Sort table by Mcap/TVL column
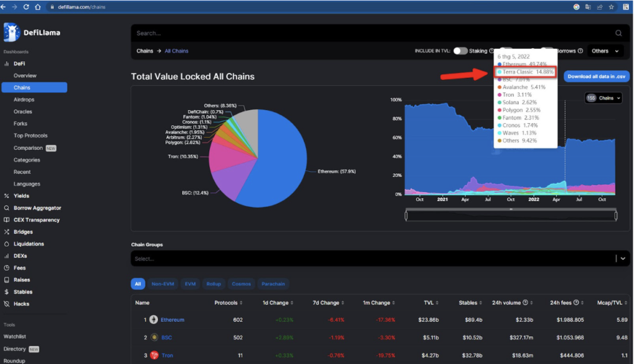Image resolution: width=634 pixels, height=364 pixels. pos(612,303)
